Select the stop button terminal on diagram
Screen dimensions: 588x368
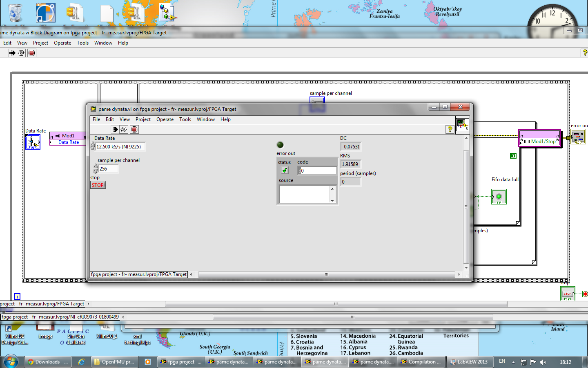coord(568,293)
